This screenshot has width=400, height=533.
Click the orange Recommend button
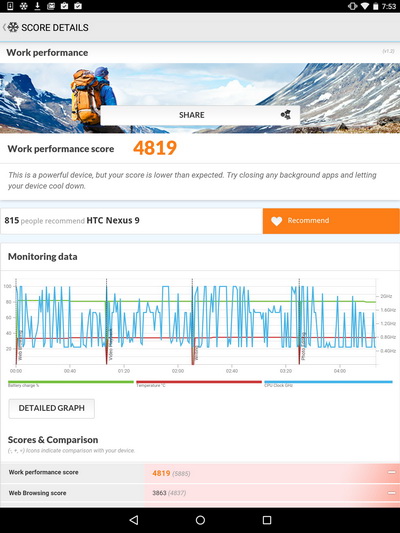[x=331, y=221]
